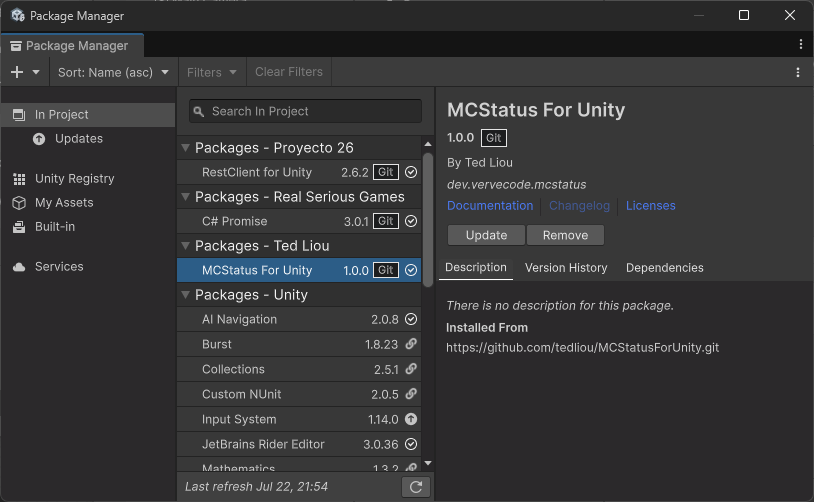Image resolution: width=814 pixels, height=502 pixels.
Task: Click the checkmark icon on JetBrains Rider Editor
Action: click(411, 444)
